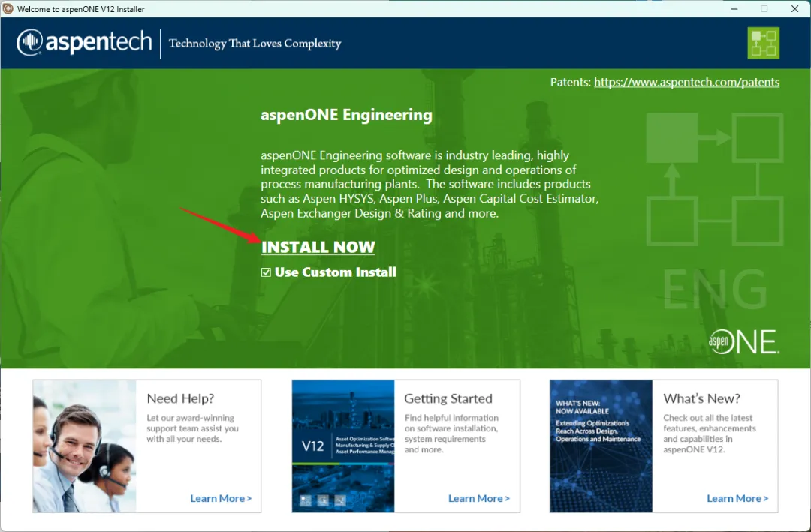Close the aspenONE V12 Installer window
This screenshot has width=811, height=532.
(795, 9)
